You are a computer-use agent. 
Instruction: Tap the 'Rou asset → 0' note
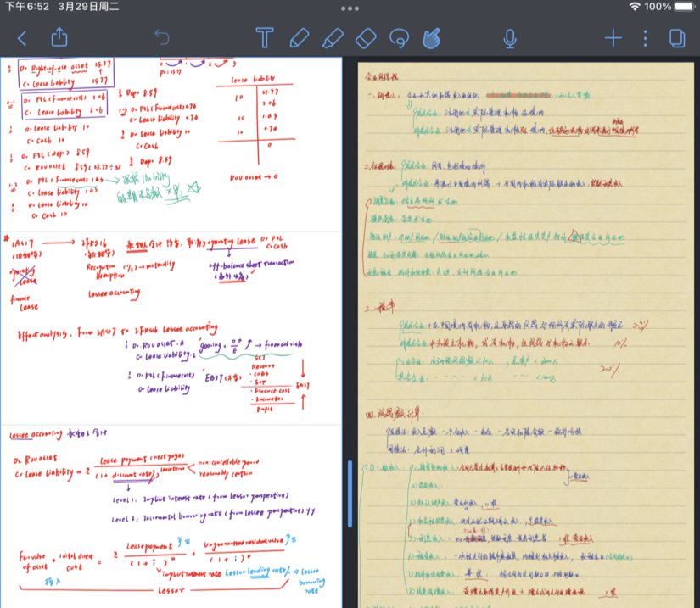(254, 177)
